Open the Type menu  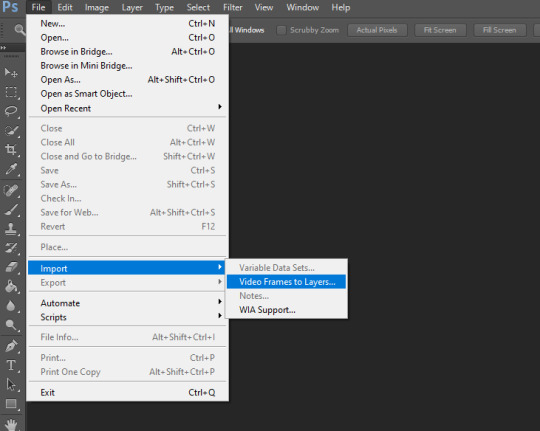pyautogui.click(x=164, y=7)
